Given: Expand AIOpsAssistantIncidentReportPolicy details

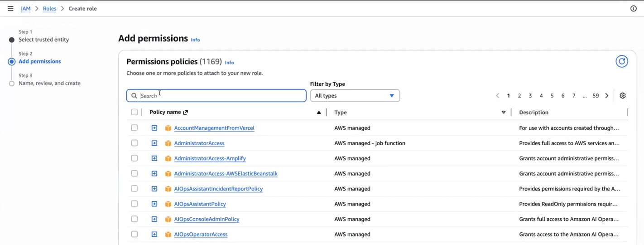Looking at the screenshot, I should click(154, 189).
